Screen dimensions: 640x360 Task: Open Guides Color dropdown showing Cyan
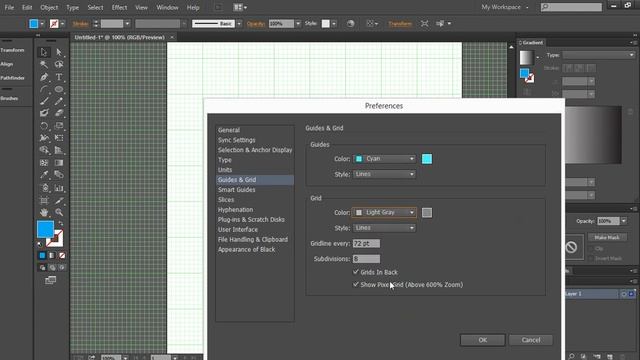click(x=384, y=159)
